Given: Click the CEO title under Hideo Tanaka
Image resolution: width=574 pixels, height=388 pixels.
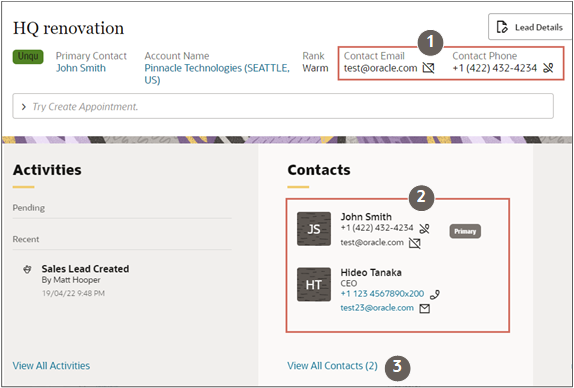Looking at the screenshot, I should click(x=348, y=283).
